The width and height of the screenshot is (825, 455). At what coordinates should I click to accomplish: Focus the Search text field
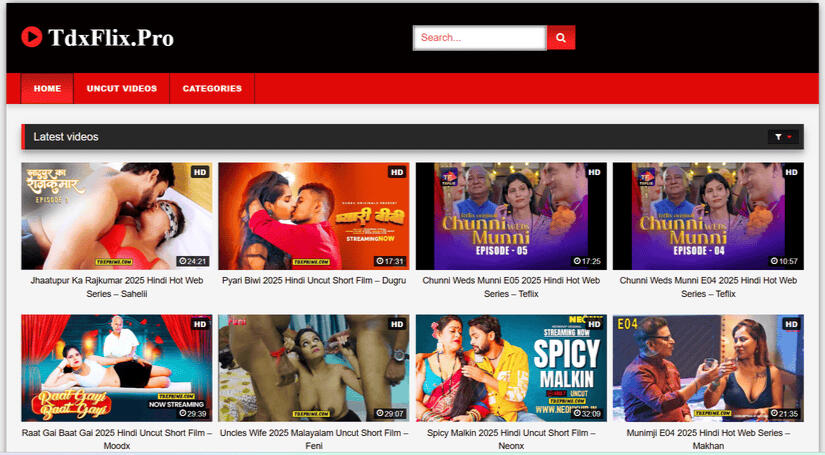[x=479, y=38]
